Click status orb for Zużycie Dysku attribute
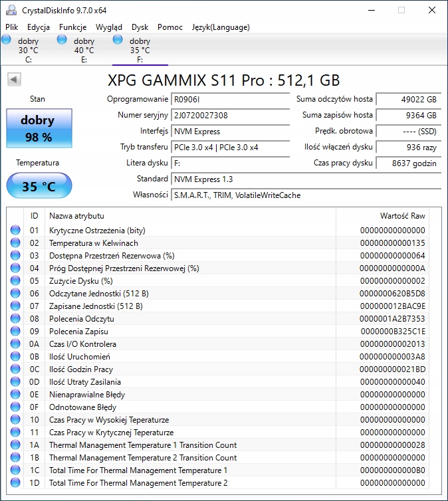The image size is (448, 501). tap(15, 281)
